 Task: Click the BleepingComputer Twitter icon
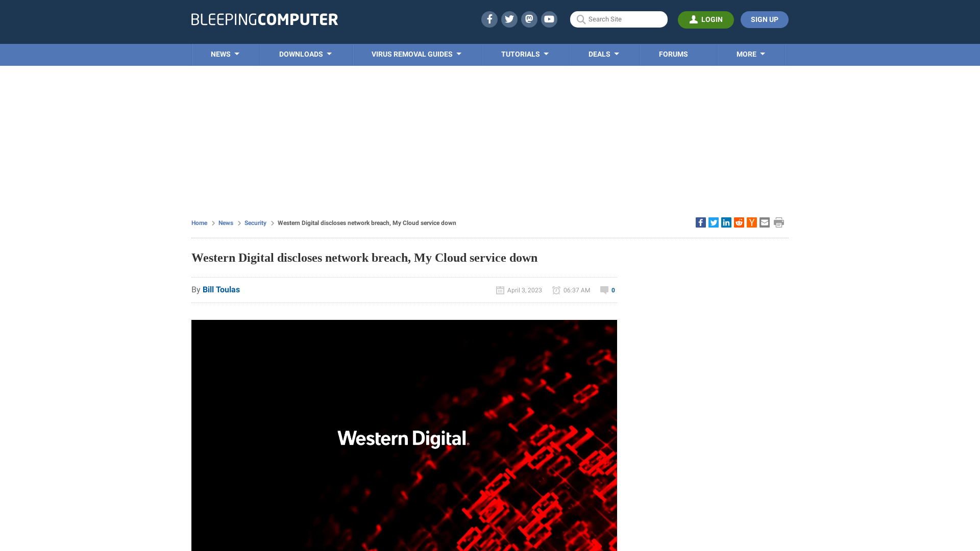point(509,19)
